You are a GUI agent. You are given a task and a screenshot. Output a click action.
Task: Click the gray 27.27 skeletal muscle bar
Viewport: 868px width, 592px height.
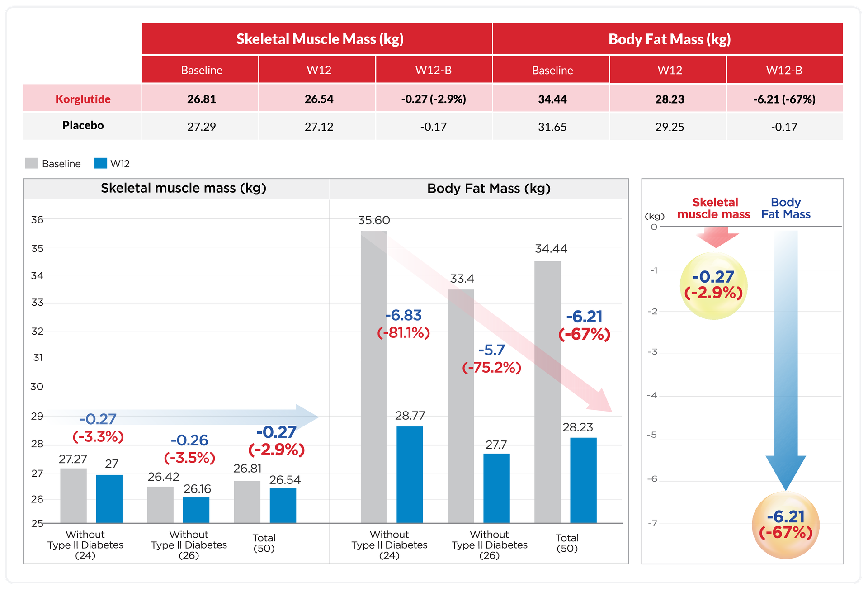coord(73,495)
